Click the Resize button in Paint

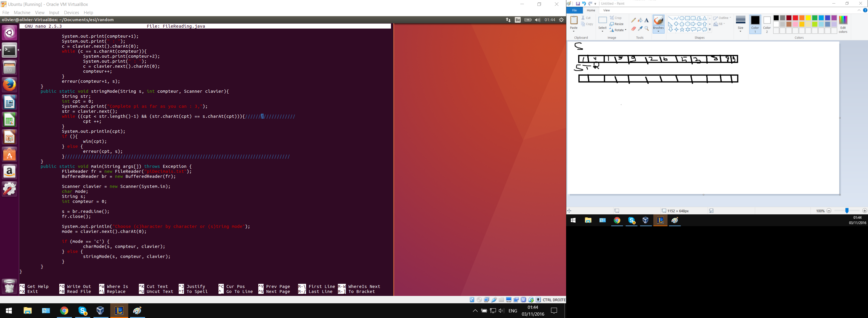617,24
